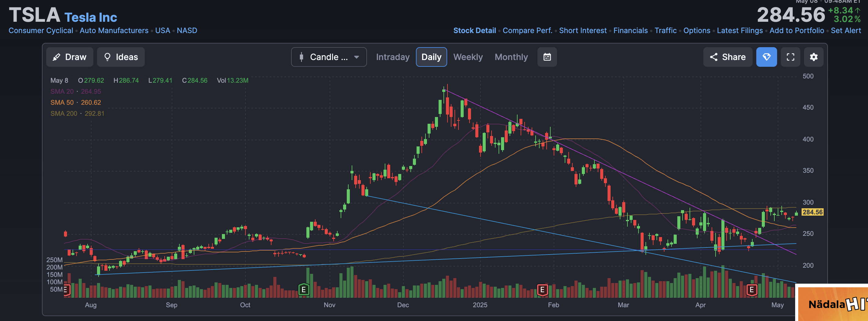
Task: Switch chart to Weekly timeframe
Action: 468,57
